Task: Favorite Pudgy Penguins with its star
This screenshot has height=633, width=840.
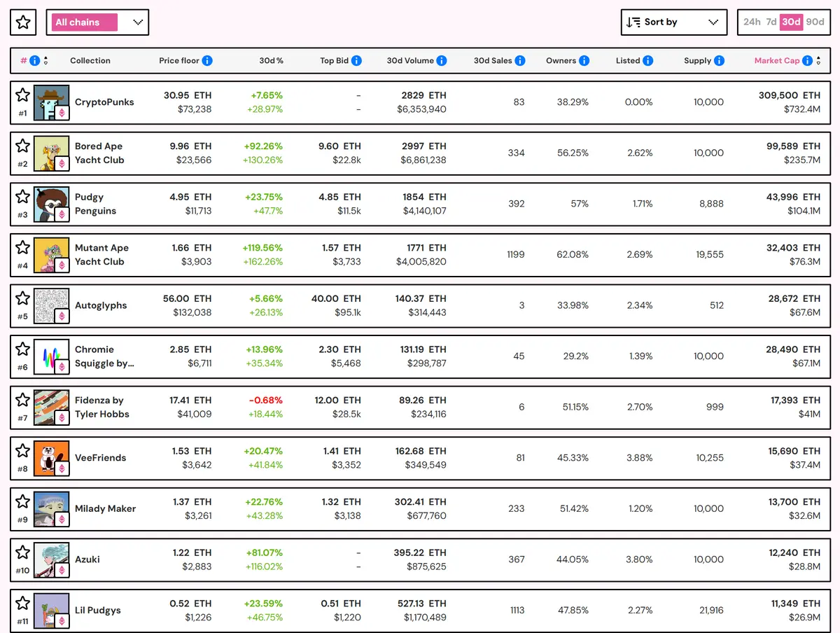Action: 23,196
